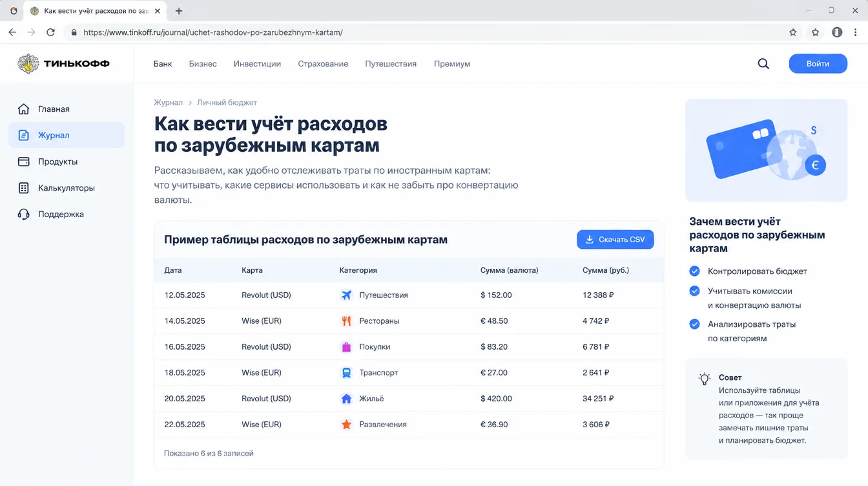Viewport: 868px width, 486px height.
Task: Open Страхование in top navigation
Action: click(323, 64)
